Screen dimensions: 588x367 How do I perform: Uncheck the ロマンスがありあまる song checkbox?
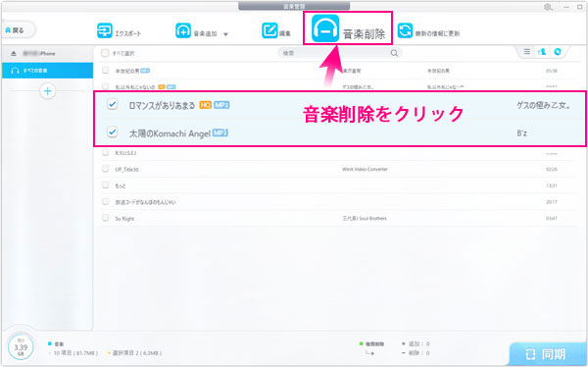(x=112, y=104)
